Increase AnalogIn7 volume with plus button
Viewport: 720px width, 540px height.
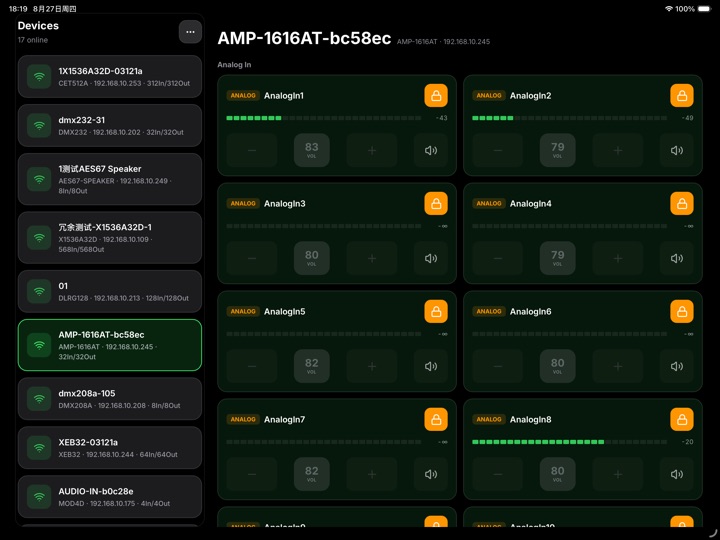(372, 474)
